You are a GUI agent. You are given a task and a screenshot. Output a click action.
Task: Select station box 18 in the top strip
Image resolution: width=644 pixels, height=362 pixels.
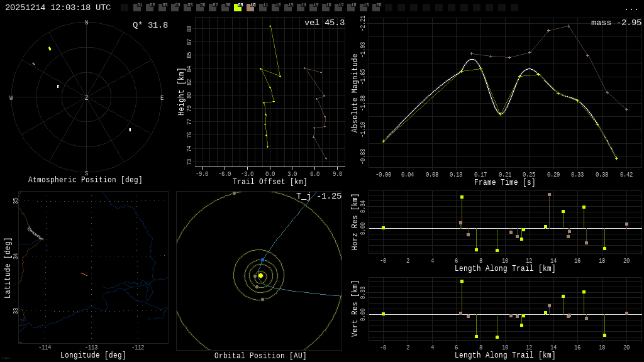click(350, 8)
